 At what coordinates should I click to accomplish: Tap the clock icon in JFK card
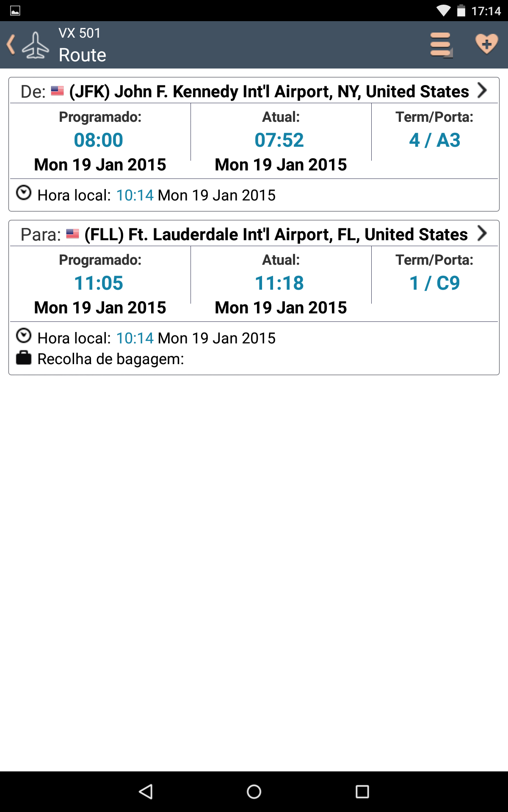coord(24,193)
